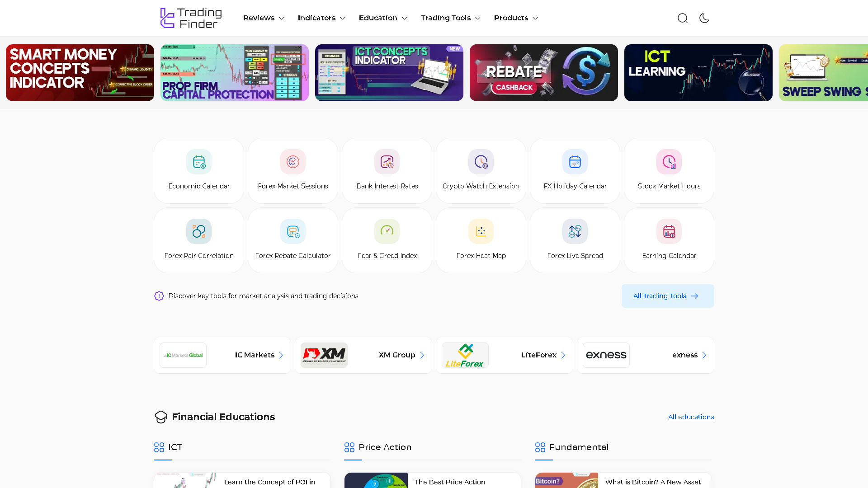The width and height of the screenshot is (868, 488).
Task: Select the Education menu item
Action: click(382, 18)
